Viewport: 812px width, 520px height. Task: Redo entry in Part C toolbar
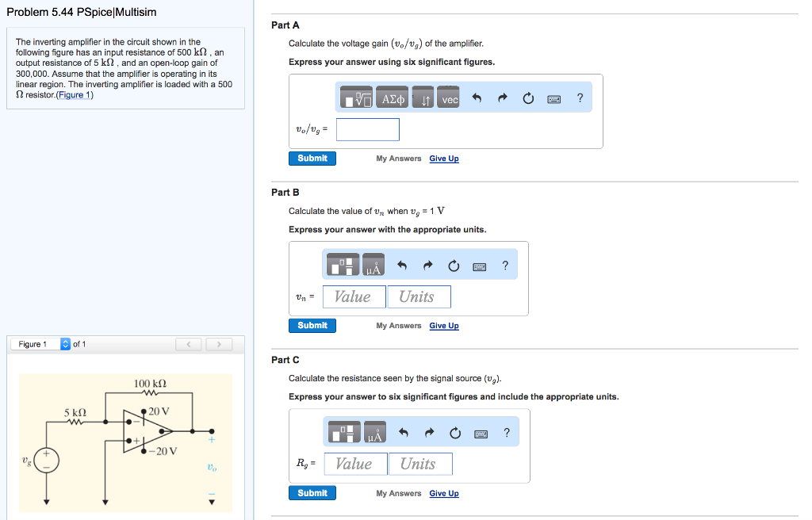pyautogui.click(x=429, y=433)
